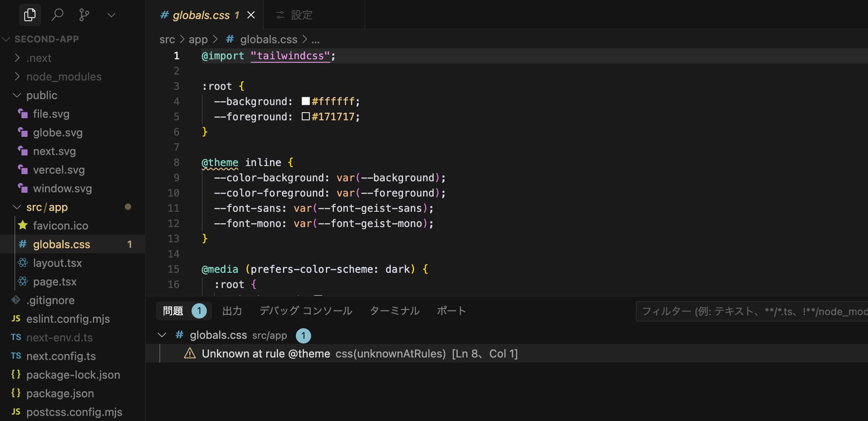Click the star icon of favicon.ico
Image resolution: width=868 pixels, height=421 pixels.
pyautogui.click(x=23, y=225)
